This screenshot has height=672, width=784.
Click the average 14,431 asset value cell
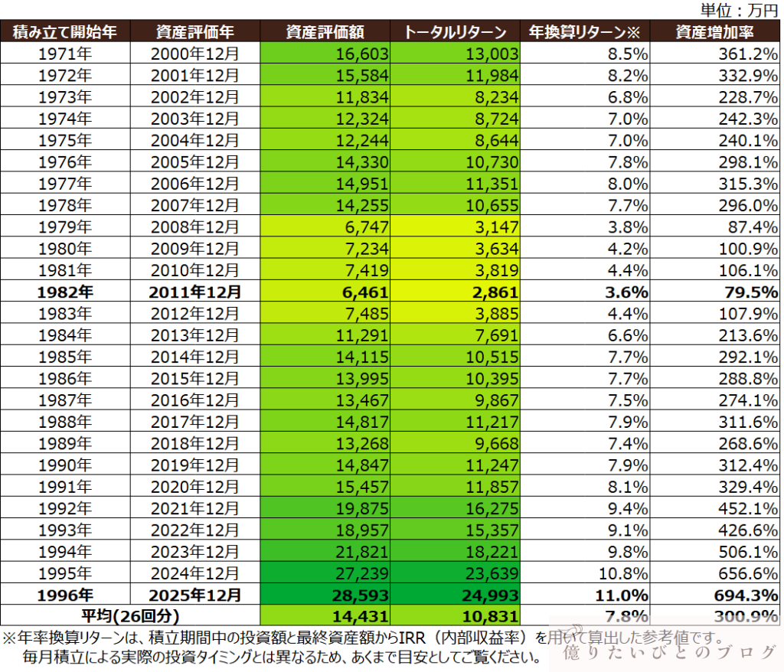point(325,615)
